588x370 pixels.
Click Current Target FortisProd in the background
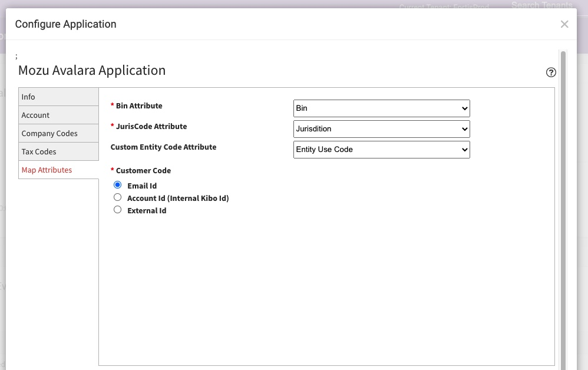point(445,6)
